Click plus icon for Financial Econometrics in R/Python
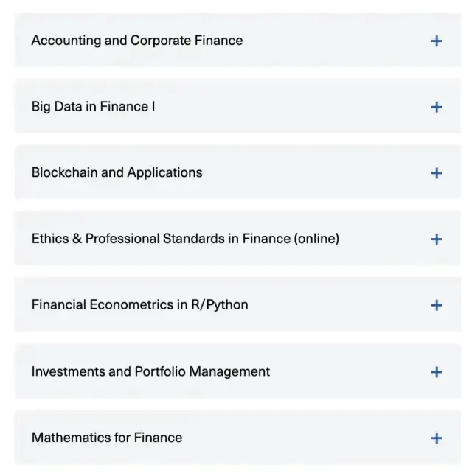472x476 pixels. click(x=437, y=305)
